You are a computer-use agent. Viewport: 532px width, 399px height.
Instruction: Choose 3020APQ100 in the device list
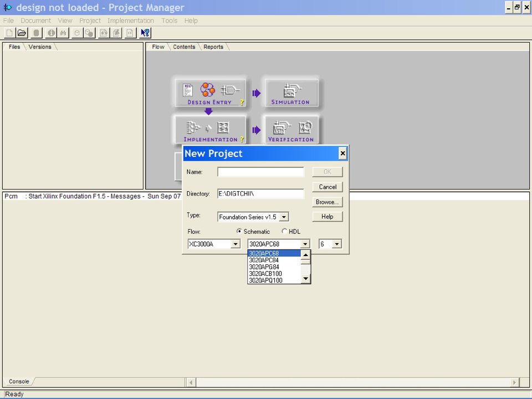coord(274,280)
